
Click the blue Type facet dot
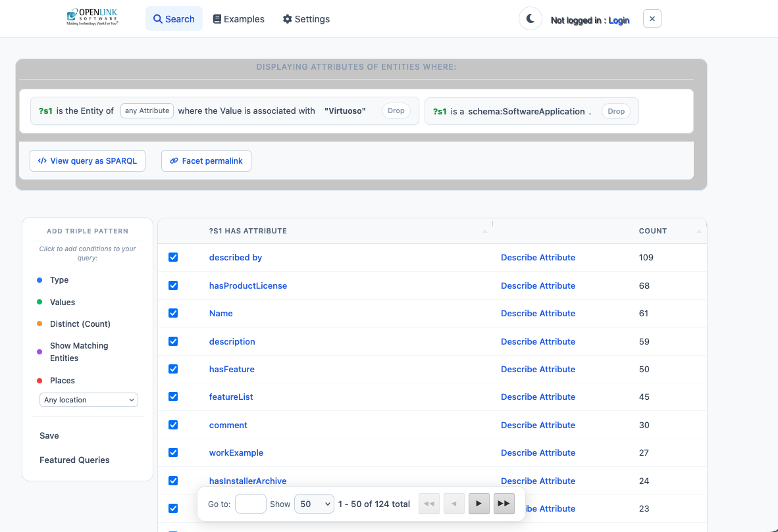coord(39,280)
